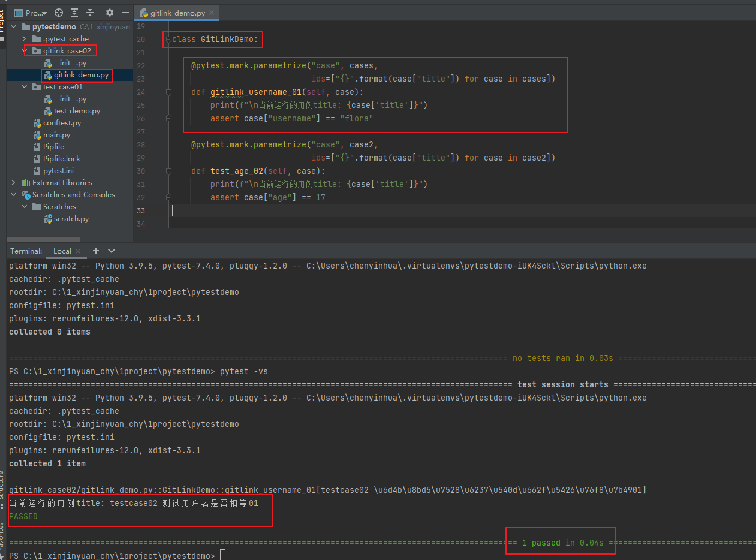
Task: Fold the test_age_02 function in gutter
Action: [x=169, y=171]
